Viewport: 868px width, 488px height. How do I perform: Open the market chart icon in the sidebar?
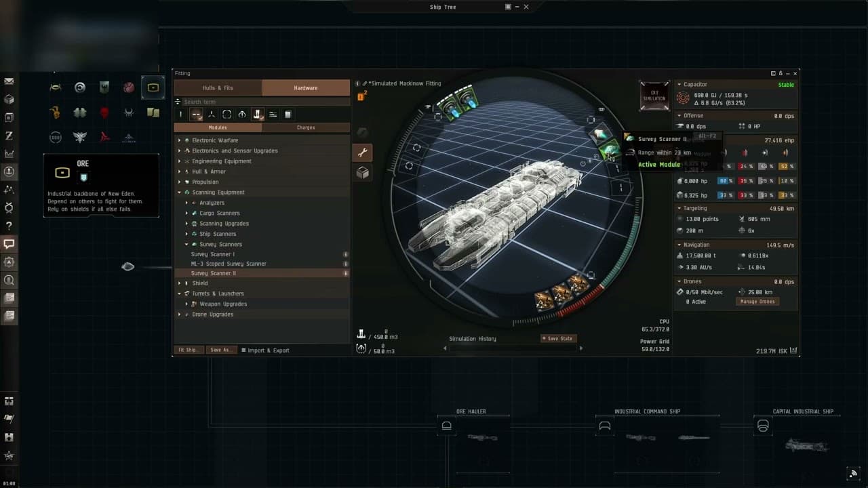(x=9, y=154)
